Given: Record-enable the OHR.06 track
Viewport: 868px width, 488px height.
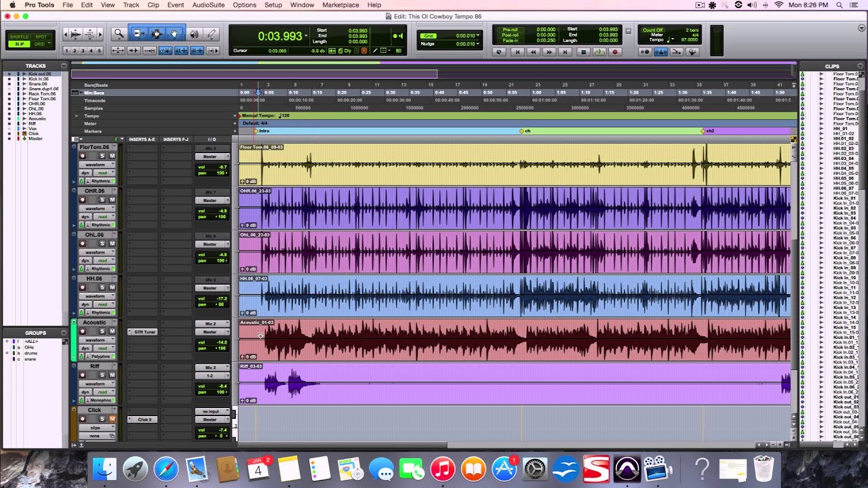Looking at the screenshot, I should point(83,200).
